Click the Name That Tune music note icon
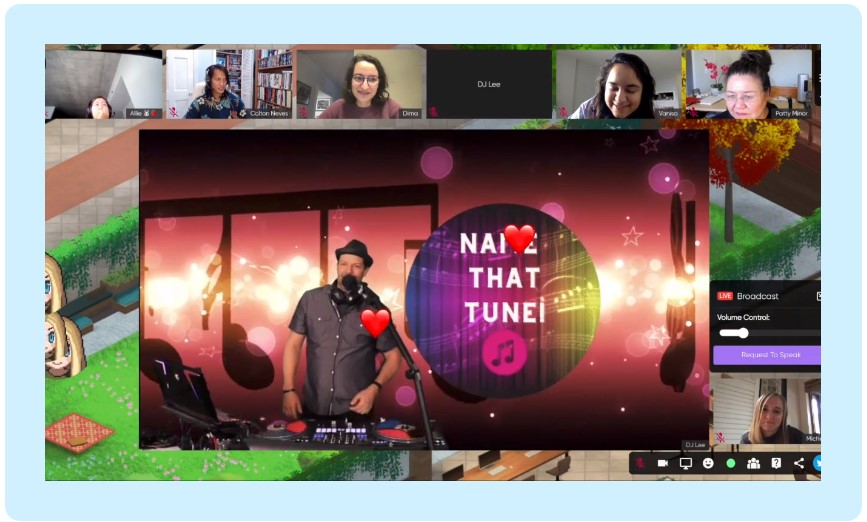 click(503, 353)
